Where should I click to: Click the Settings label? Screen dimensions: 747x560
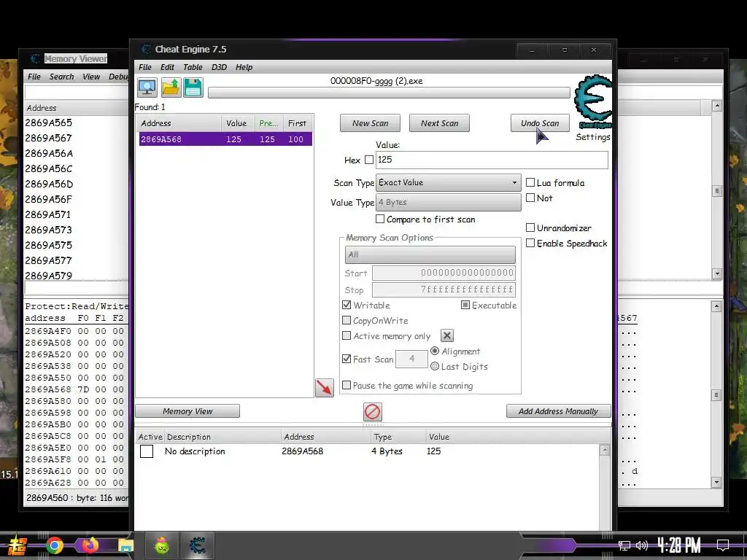click(592, 137)
